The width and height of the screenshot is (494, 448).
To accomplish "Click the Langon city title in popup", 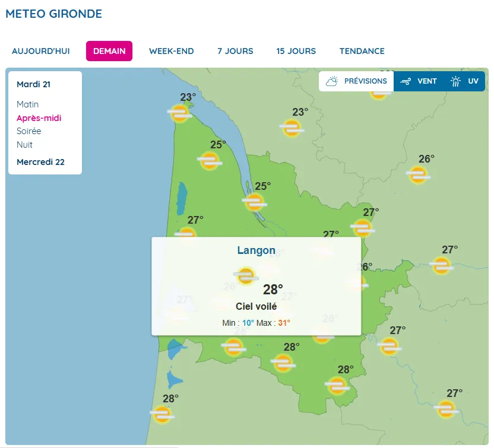I will [x=256, y=250].
